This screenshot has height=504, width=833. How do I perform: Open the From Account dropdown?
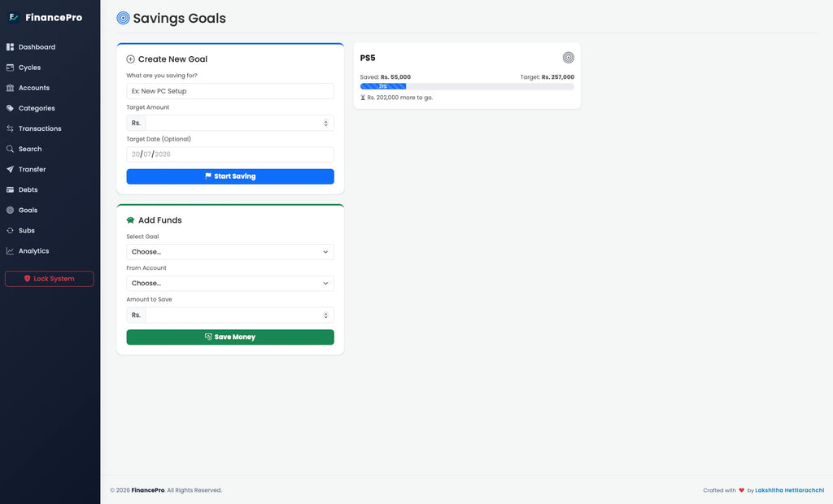[x=230, y=283]
